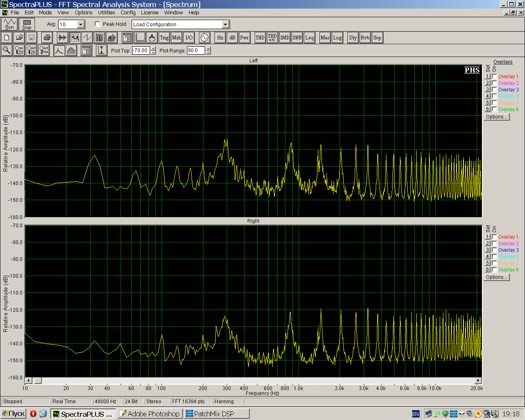Click the signal generator icon
525x420 pixels.
[204, 38]
